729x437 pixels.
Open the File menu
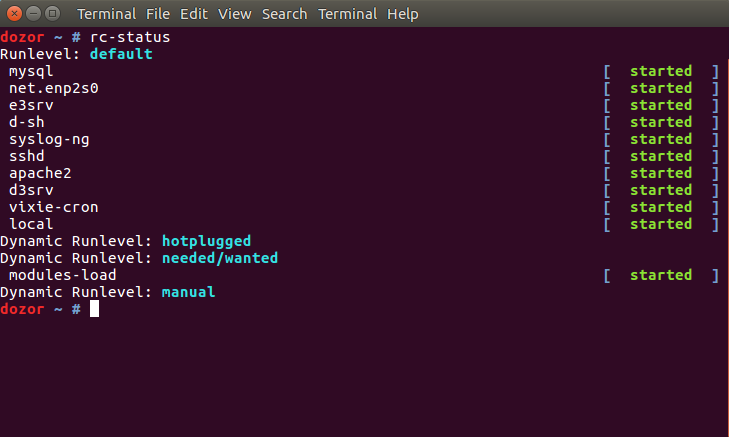coord(158,14)
